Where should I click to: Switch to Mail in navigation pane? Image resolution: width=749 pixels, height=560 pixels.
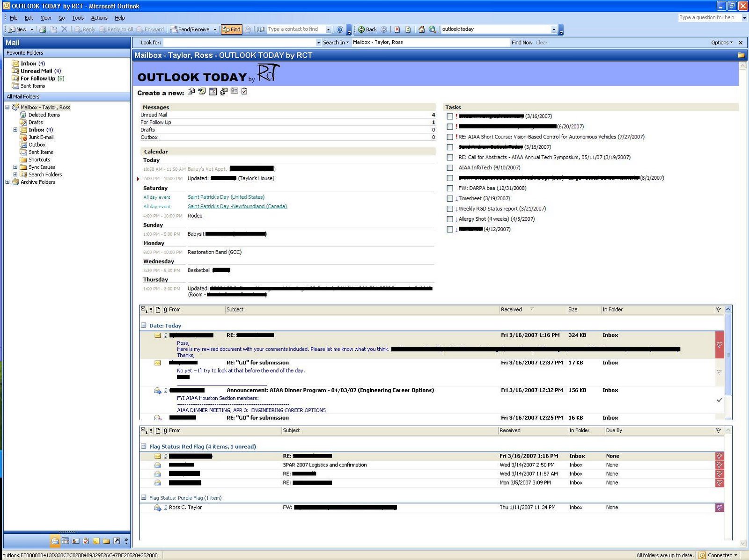55,541
